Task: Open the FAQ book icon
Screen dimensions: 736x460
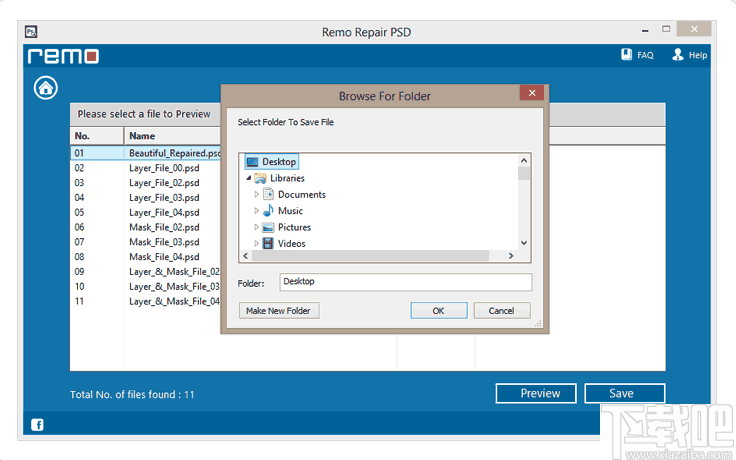Action: [626, 54]
